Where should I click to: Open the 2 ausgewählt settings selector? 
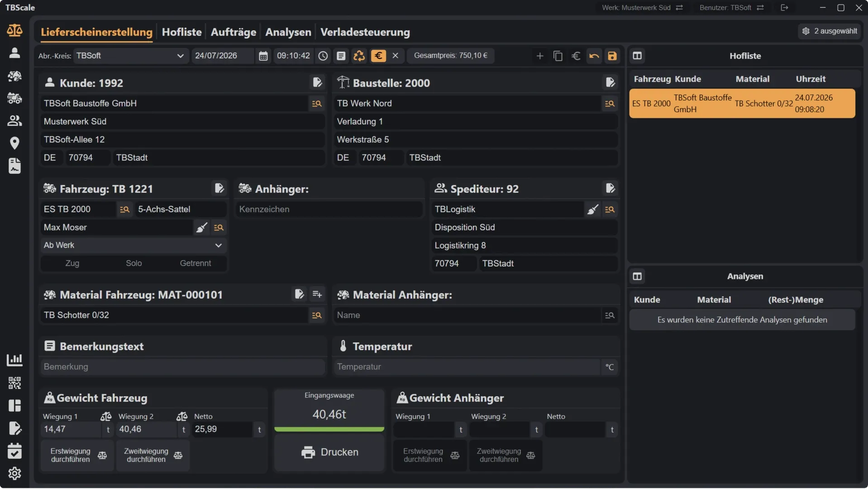[x=830, y=31]
